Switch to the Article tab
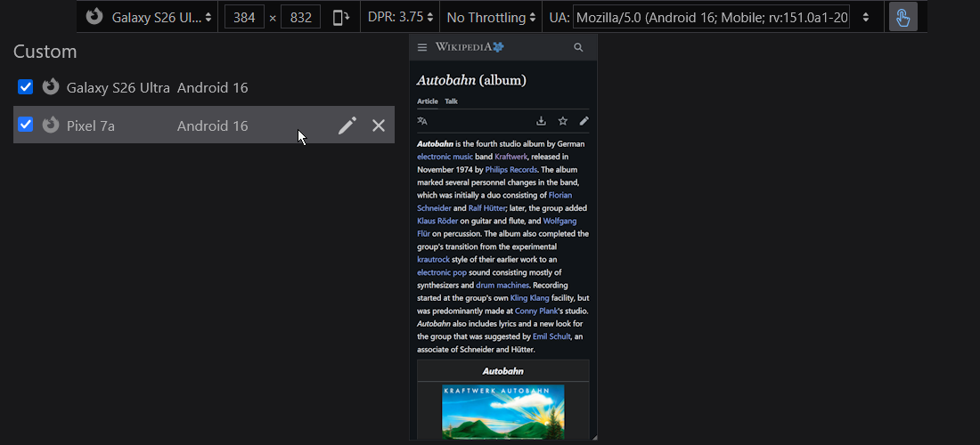Image resolution: width=980 pixels, height=445 pixels. (x=428, y=101)
